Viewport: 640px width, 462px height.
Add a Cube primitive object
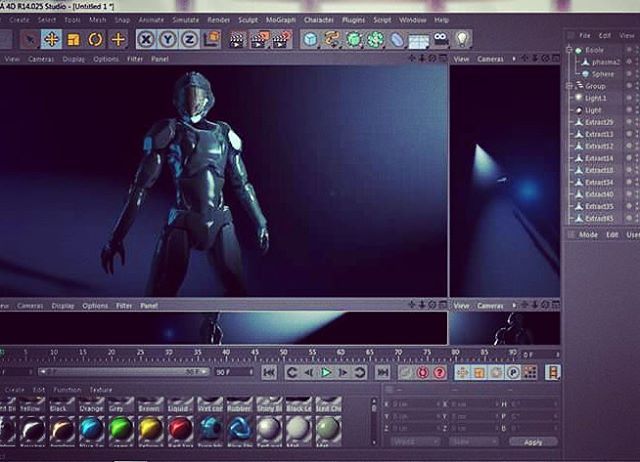pos(311,40)
